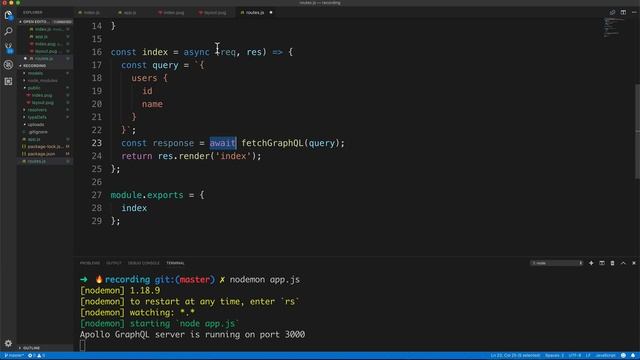640x360 pixels.
Task: Open the Debug Console panel tab
Action: coord(144,263)
